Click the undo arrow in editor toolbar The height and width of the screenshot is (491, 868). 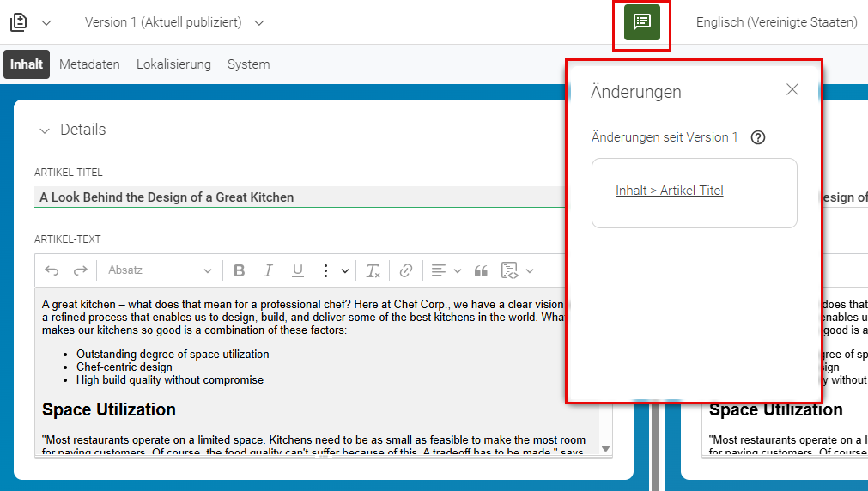click(52, 270)
